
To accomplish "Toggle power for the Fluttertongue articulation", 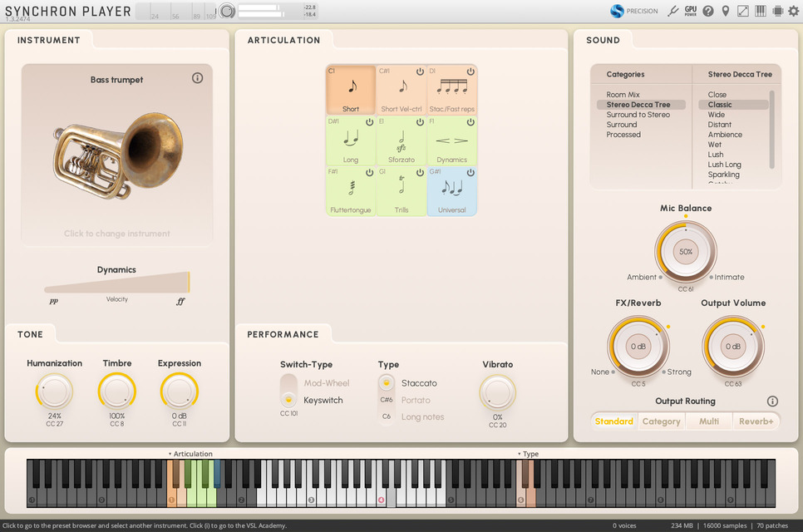I will click(x=369, y=173).
